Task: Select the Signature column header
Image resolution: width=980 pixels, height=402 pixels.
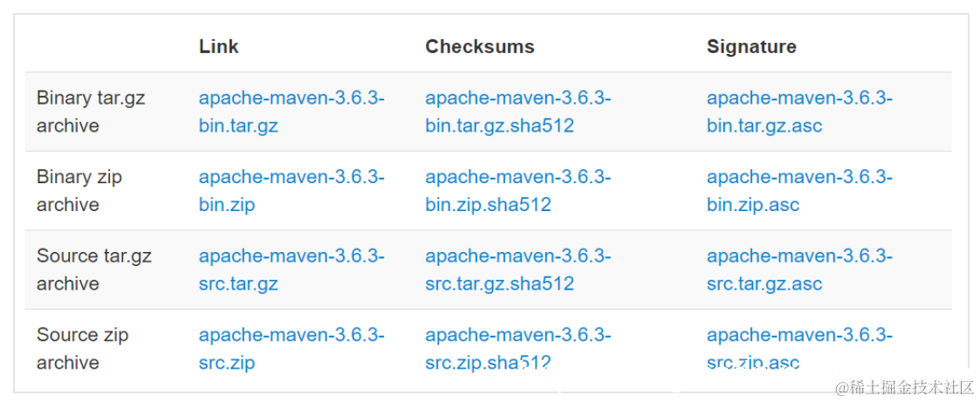Action: coord(752,47)
